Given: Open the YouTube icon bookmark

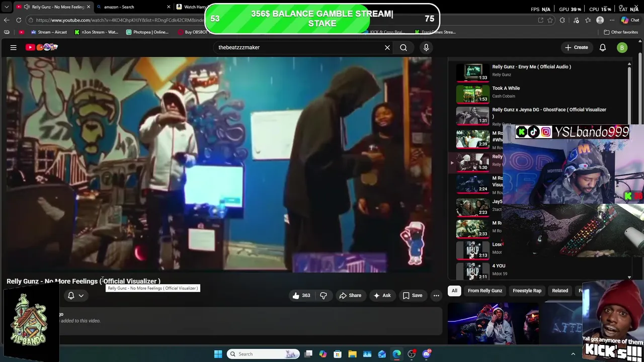Looking at the screenshot, I should [21, 32].
